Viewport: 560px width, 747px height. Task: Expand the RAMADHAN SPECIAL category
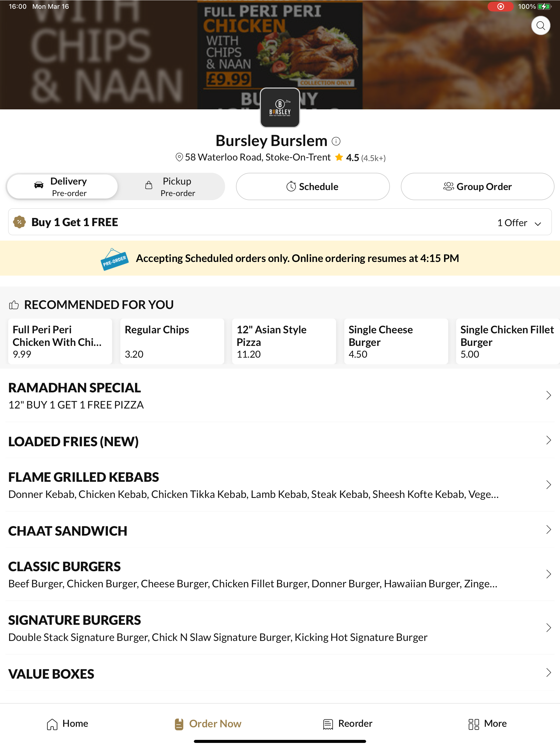pyautogui.click(x=280, y=395)
